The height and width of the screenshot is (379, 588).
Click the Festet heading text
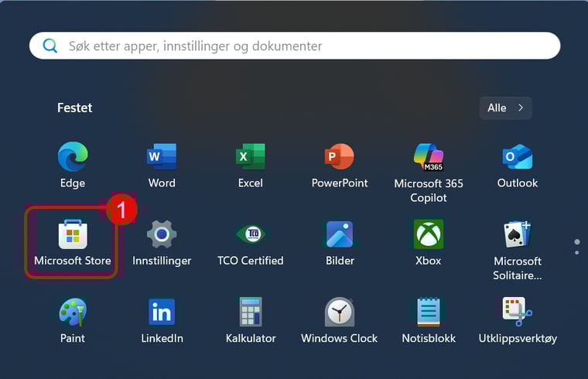tap(74, 108)
